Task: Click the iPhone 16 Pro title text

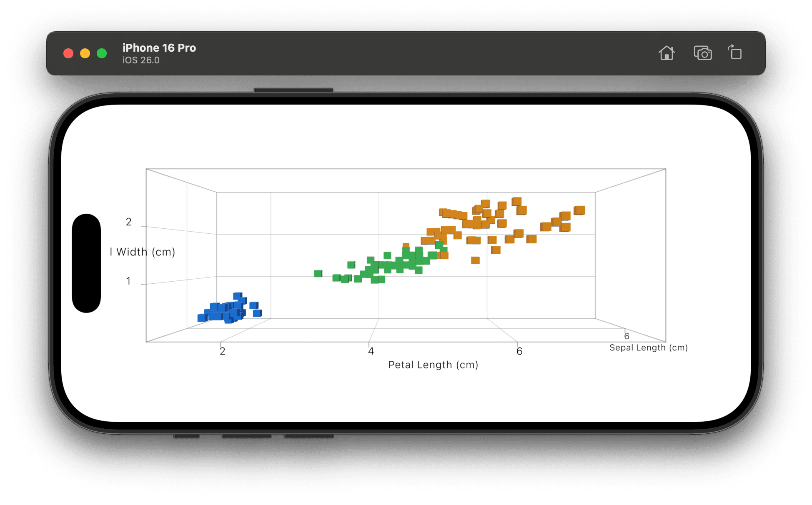Action: click(159, 48)
